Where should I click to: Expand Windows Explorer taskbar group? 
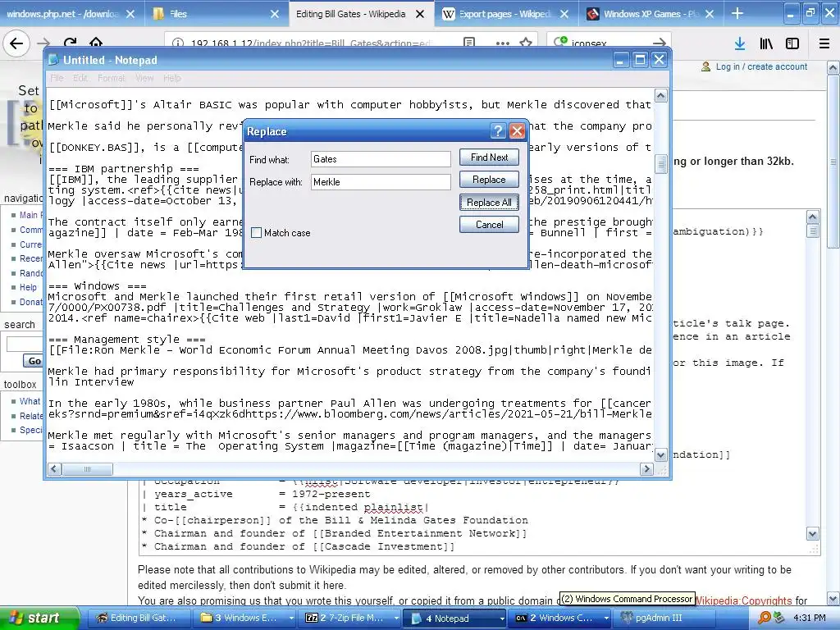click(x=291, y=619)
